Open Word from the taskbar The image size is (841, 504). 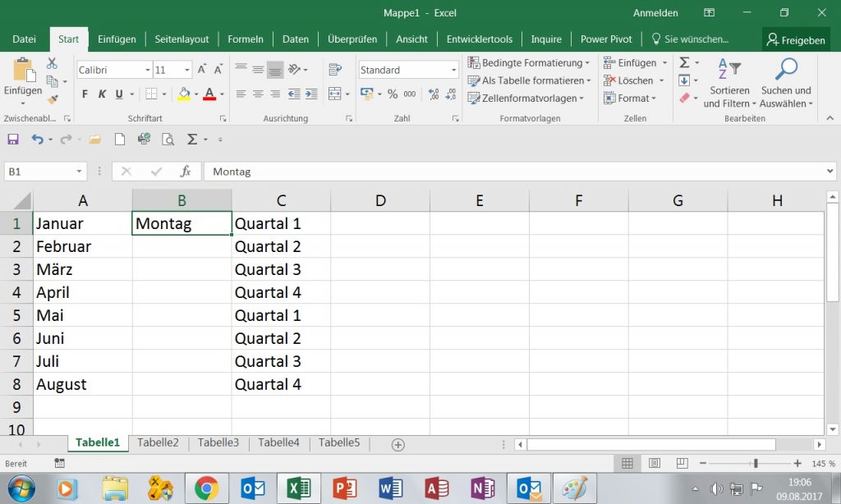[390, 488]
